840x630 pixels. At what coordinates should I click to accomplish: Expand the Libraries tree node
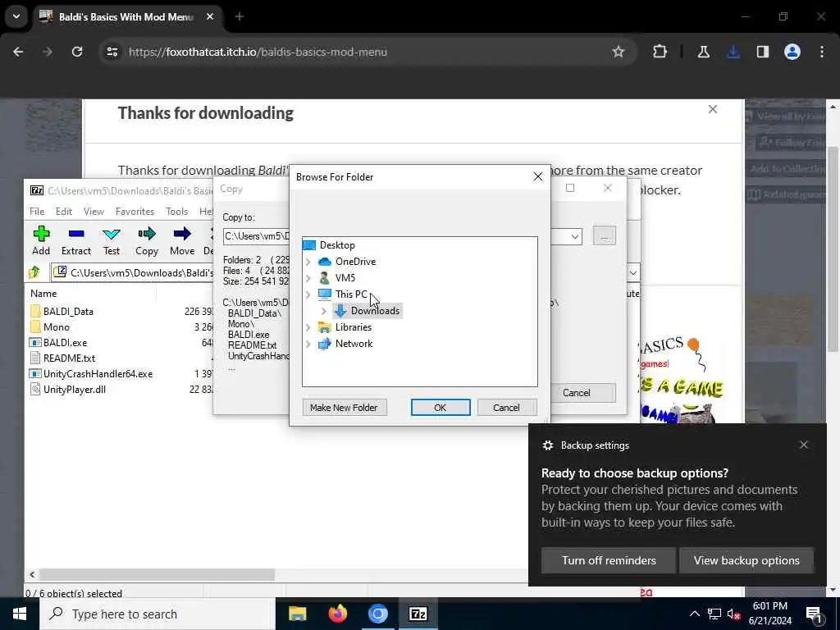pyautogui.click(x=308, y=326)
